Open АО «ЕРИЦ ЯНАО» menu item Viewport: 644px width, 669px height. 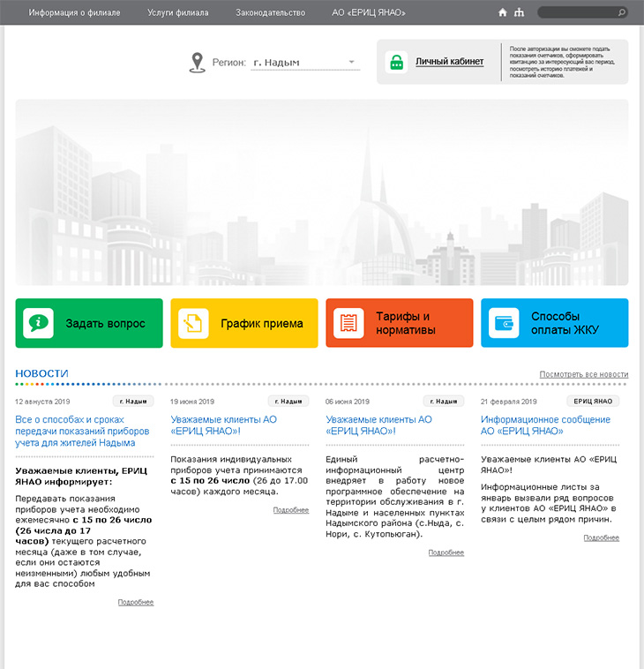click(x=369, y=13)
